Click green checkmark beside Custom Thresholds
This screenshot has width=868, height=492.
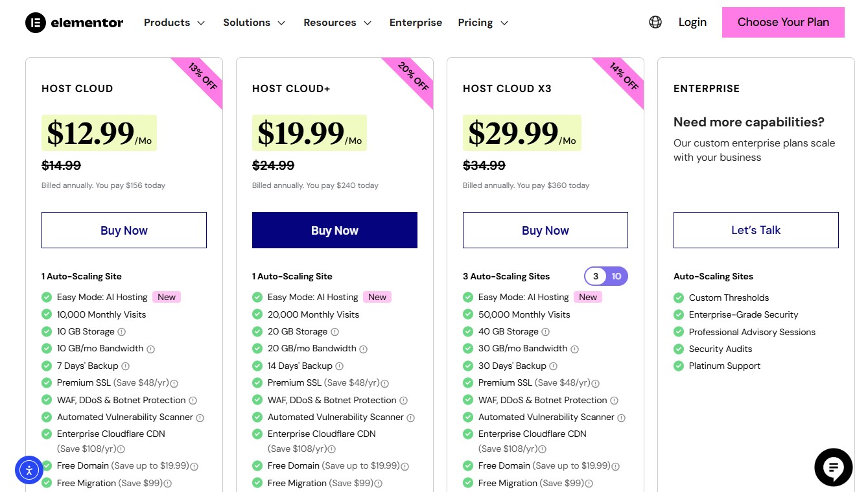678,298
